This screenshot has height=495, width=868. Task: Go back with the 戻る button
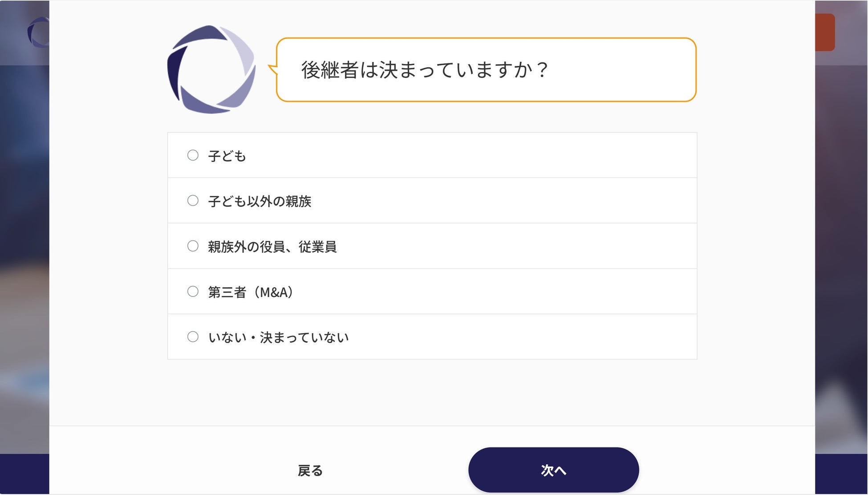[x=310, y=471]
